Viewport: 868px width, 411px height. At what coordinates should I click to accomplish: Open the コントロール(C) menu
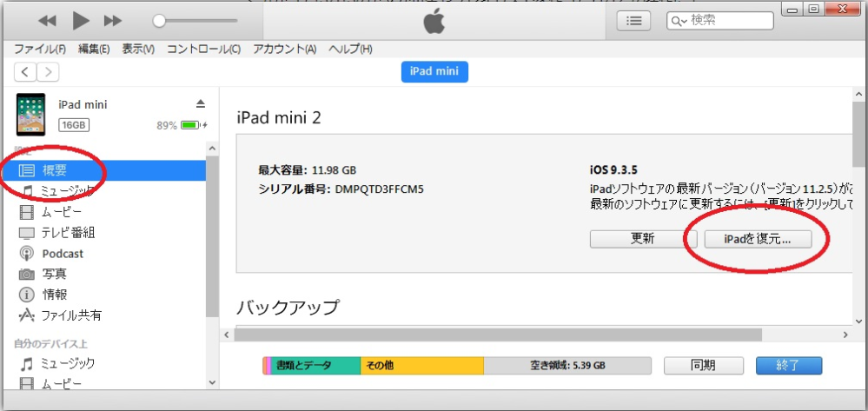pos(203,50)
